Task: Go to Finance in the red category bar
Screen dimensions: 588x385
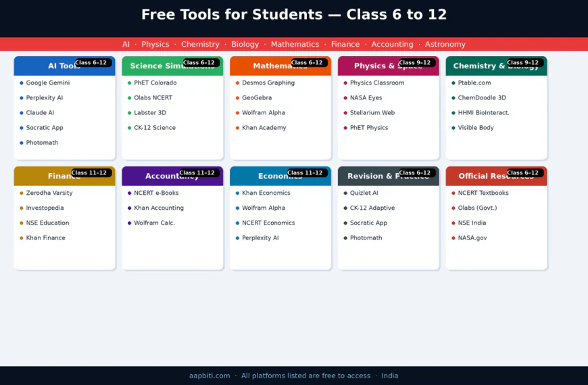Action: (345, 44)
